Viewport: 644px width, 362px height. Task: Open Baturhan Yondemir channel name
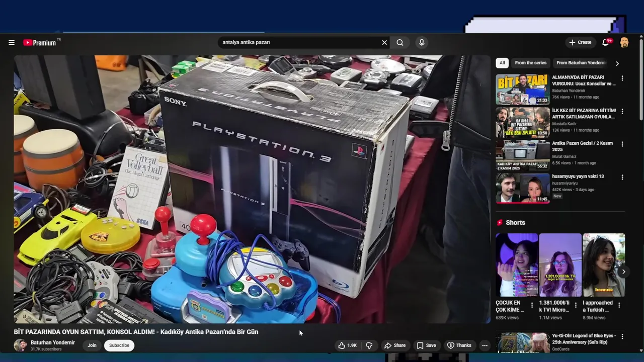(x=53, y=342)
